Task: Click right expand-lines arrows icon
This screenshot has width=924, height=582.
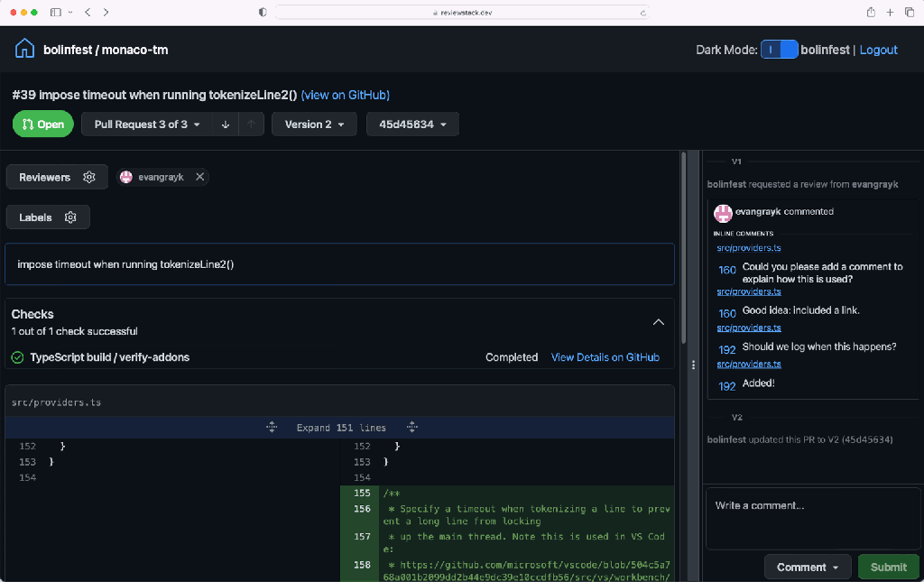Action: click(x=412, y=427)
